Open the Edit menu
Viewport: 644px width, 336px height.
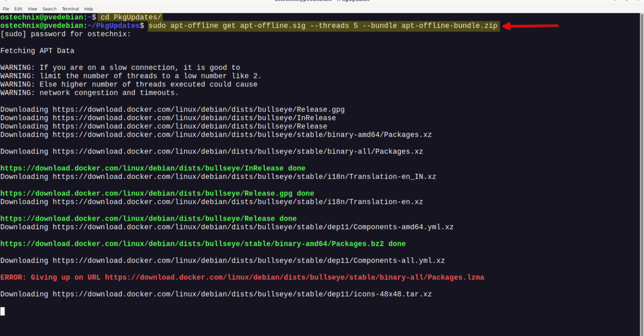coord(19,9)
